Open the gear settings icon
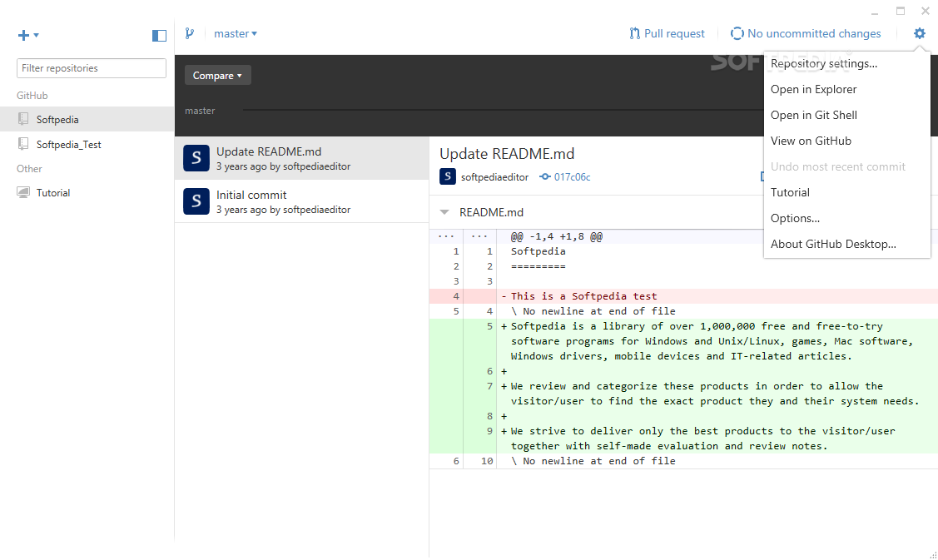Screen dimensions: 938x560 pyautogui.click(x=920, y=33)
